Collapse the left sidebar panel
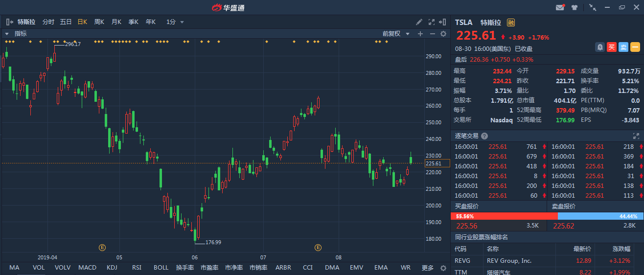The height and width of the screenshot is (275, 644). (x=9, y=22)
